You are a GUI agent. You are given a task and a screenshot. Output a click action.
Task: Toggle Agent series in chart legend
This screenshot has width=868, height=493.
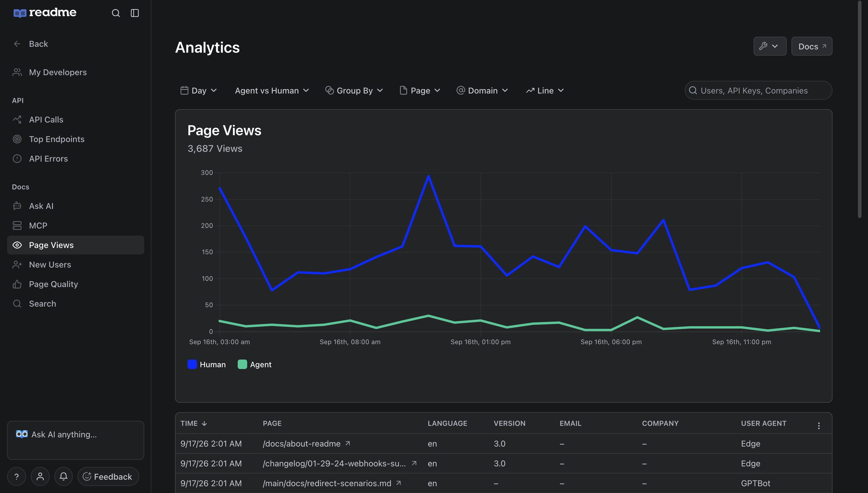(254, 364)
